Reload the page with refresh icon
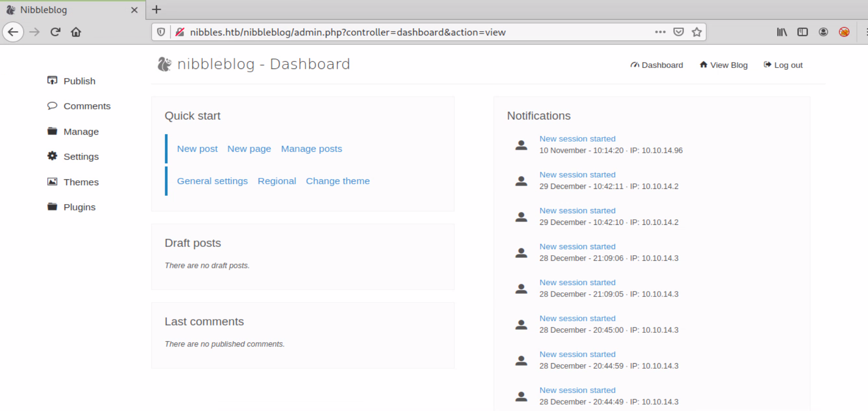This screenshot has height=411, width=868. [x=56, y=32]
